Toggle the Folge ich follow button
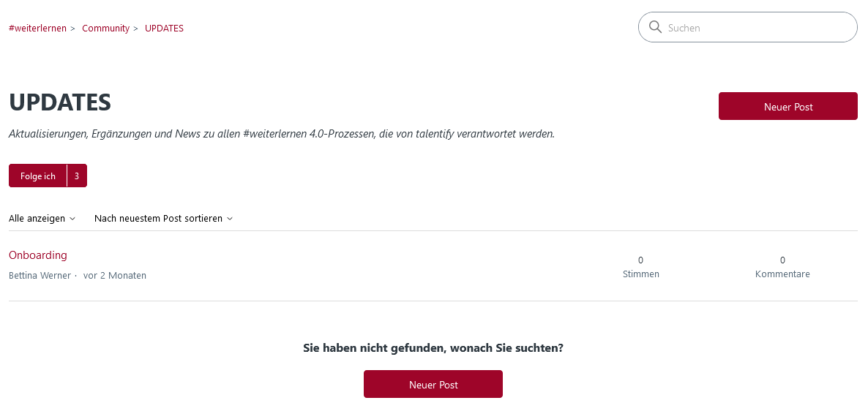The height and width of the screenshot is (414, 868). [x=37, y=176]
